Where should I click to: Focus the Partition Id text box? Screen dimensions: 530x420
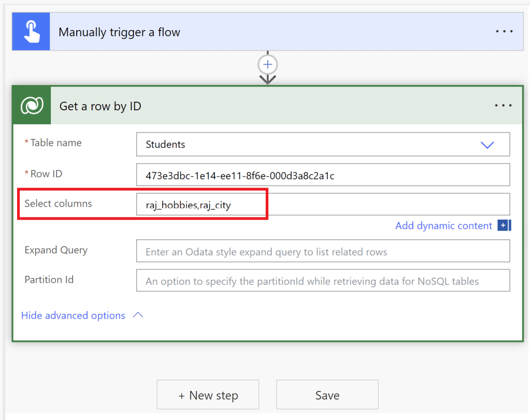pyautogui.click(x=322, y=281)
